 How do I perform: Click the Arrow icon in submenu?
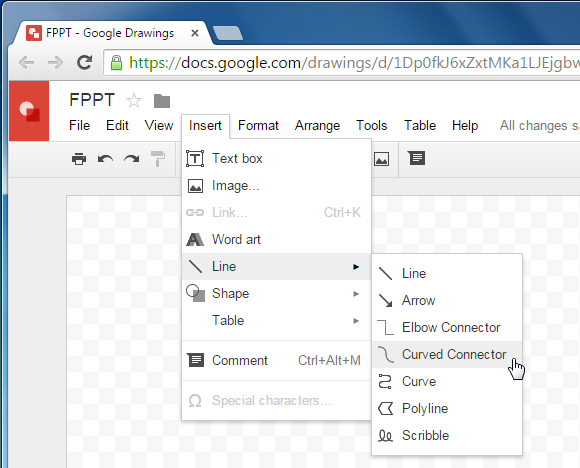point(385,300)
